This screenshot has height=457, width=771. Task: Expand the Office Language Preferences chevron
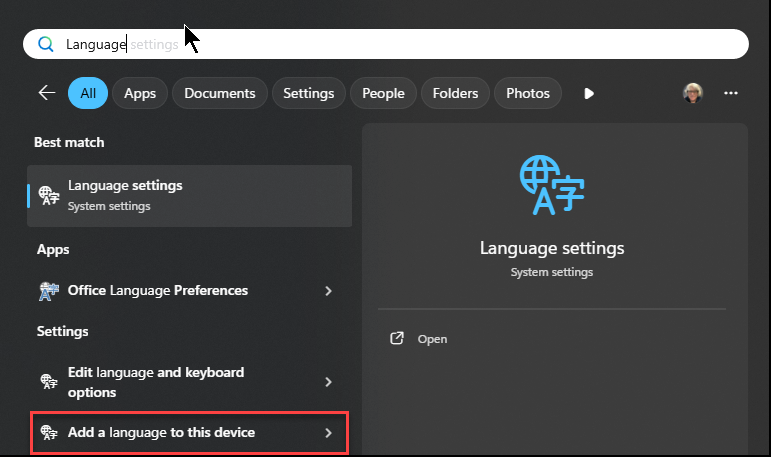328,291
